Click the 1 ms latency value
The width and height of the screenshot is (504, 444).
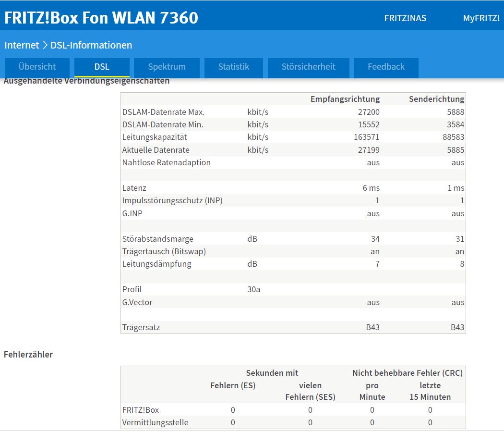[x=456, y=188]
